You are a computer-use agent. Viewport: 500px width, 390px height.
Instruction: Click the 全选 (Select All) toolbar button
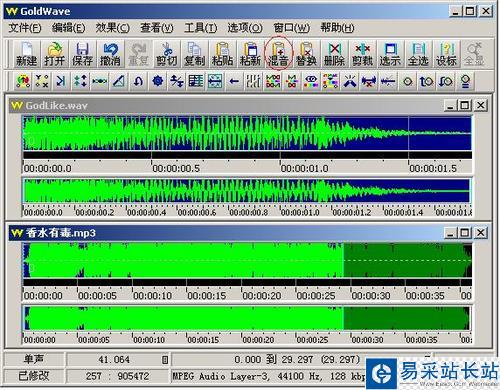(418, 54)
